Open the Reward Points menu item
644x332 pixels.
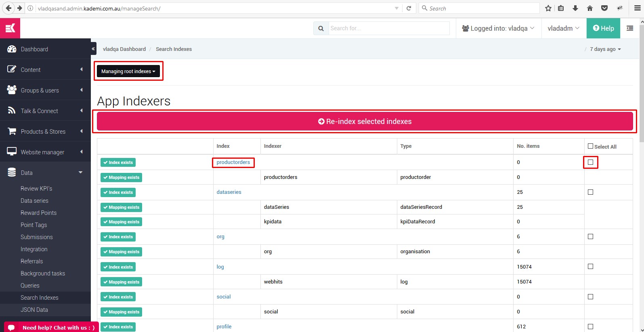(38, 212)
